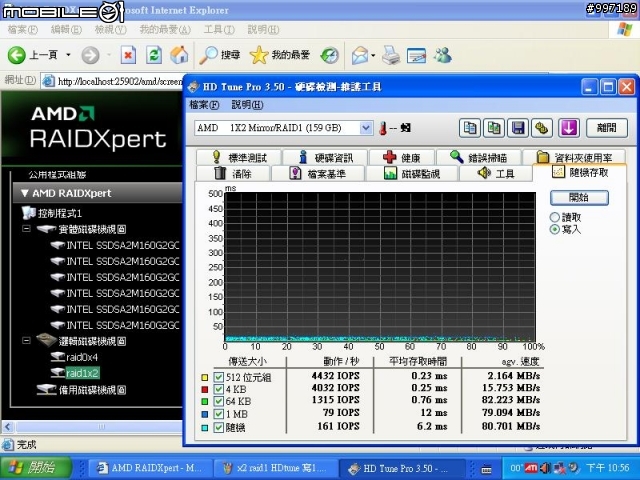
Task: Open AMD 1X2 Mirror/RAID1 drive dropdown
Action: [x=366, y=128]
